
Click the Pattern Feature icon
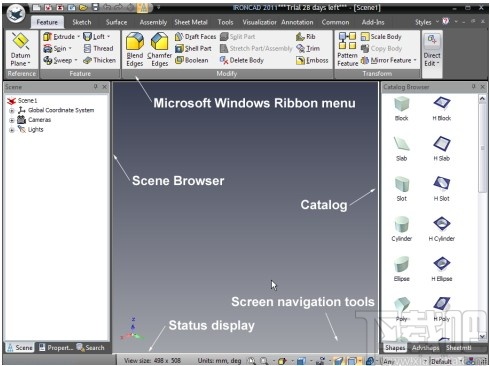(x=347, y=41)
